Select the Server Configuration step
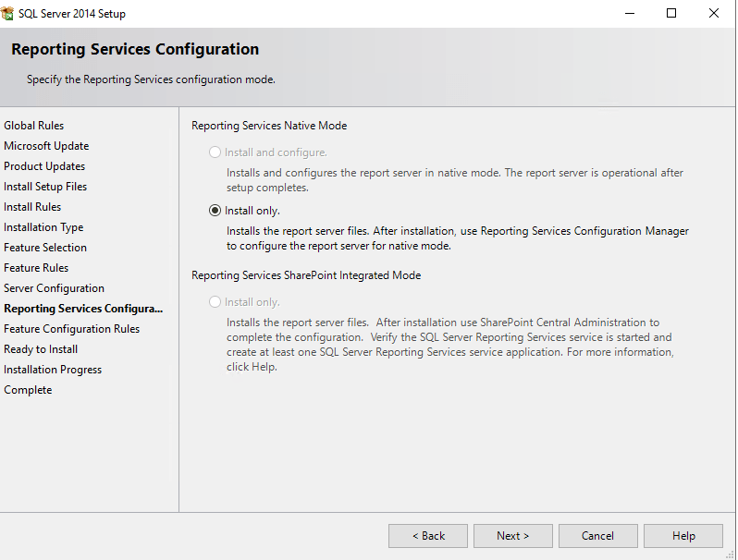The height and width of the screenshot is (560, 738). tap(54, 288)
